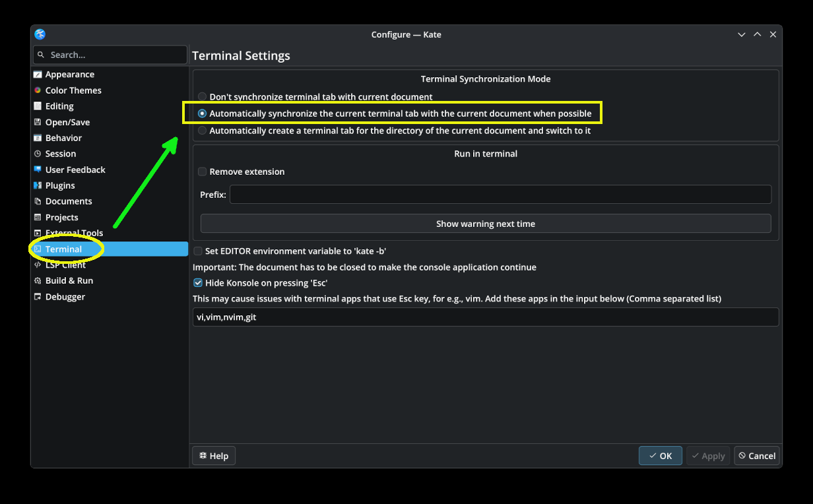Click the LSP Client code icon

pyautogui.click(x=38, y=265)
